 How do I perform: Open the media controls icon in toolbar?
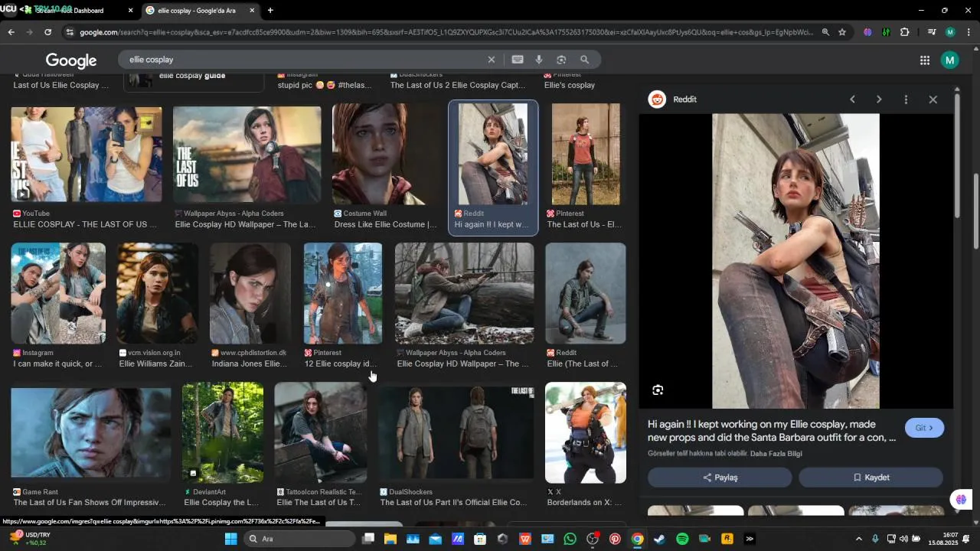point(932,32)
